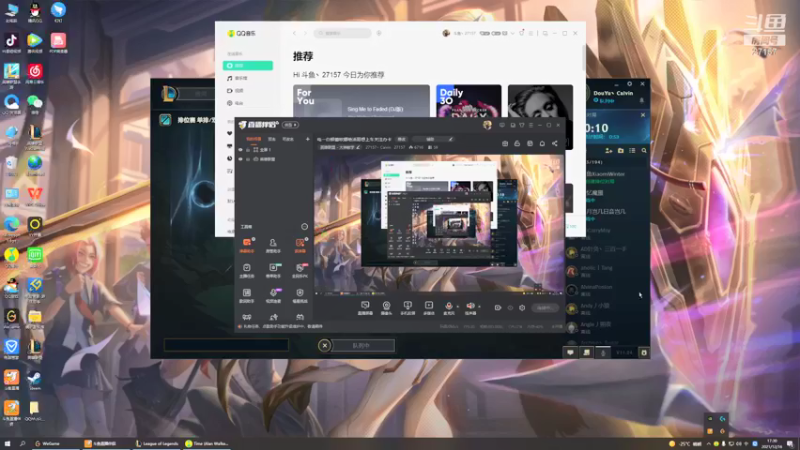
Task: Open first orange tool in toolbox grid
Action: point(247,245)
